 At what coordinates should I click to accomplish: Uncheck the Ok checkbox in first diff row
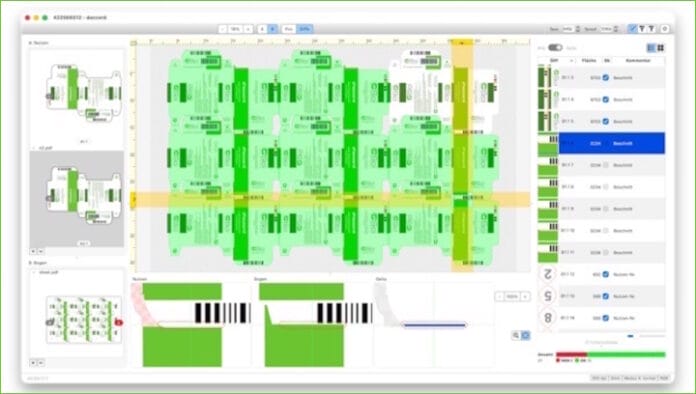pyautogui.click(x=605, y=78)
